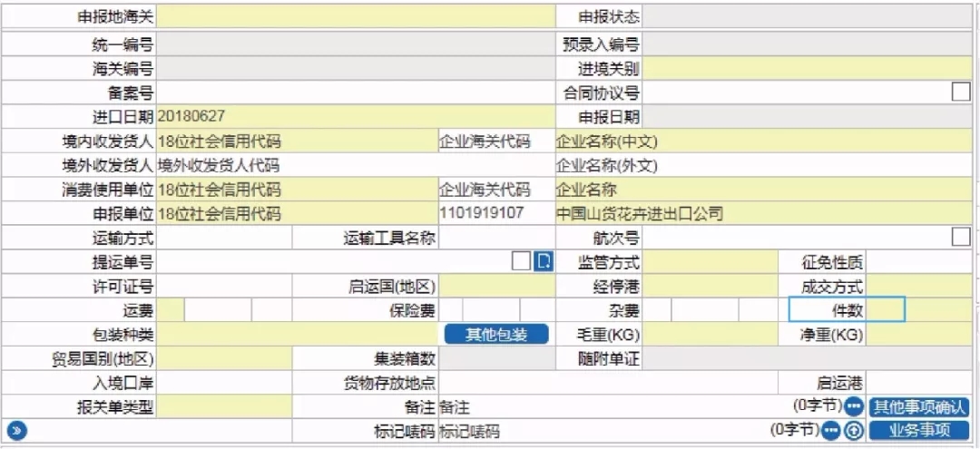Image resolution: width=980 pixels, height=449 pixels.
Task: Focus the 企业名称(中文) field
Action: point(764,142)
